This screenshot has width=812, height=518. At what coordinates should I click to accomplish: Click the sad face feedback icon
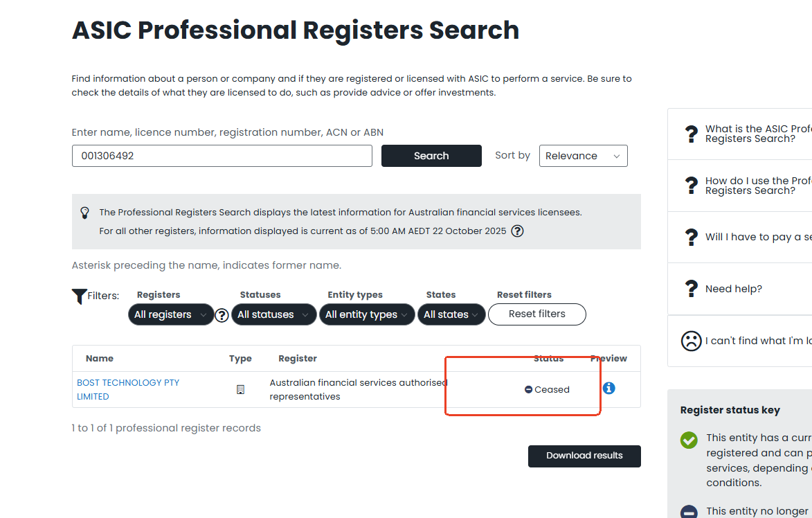pos(691,341)
